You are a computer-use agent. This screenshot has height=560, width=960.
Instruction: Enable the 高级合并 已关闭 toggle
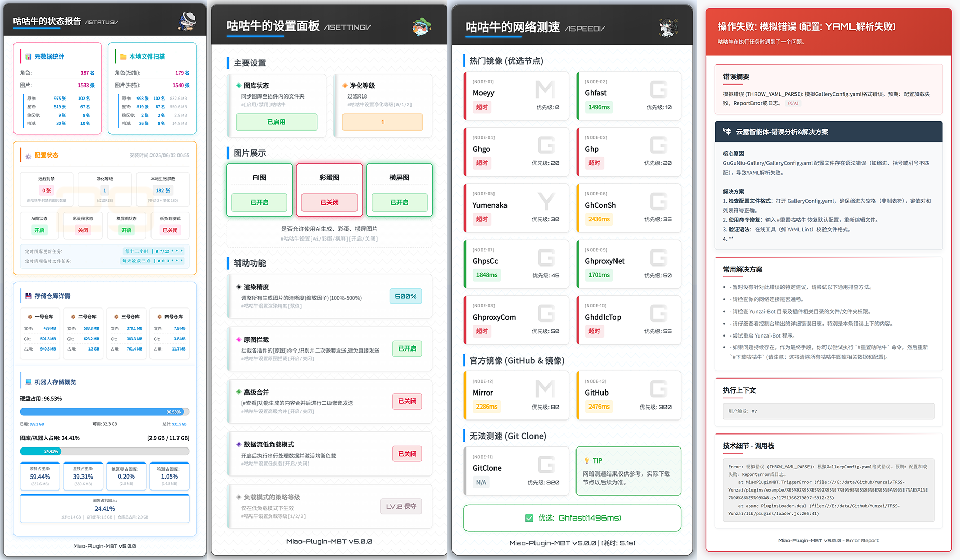[407, 401]
